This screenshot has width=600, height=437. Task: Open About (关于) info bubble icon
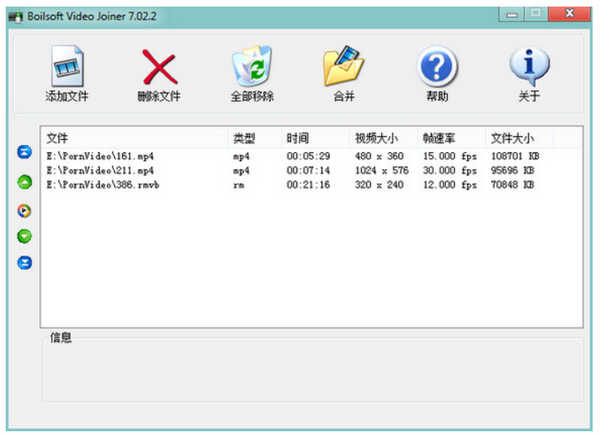[529, 67]
